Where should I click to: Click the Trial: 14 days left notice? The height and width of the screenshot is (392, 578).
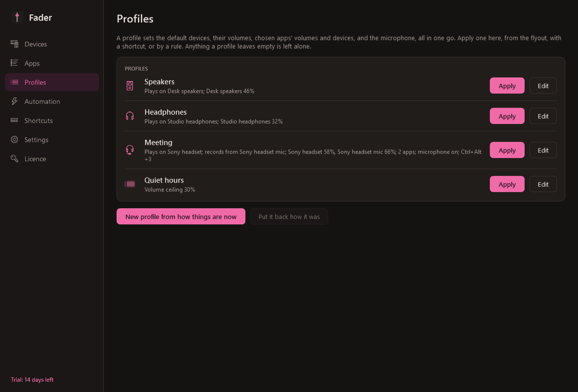(32, 380)
